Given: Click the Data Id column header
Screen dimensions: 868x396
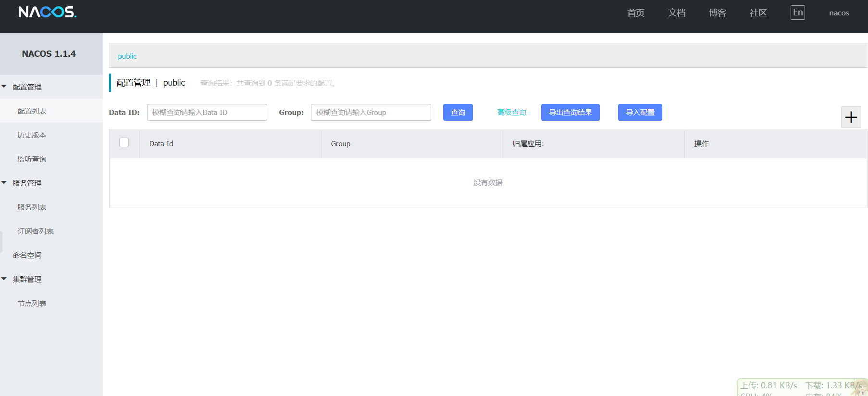Looking at the screenshot, I should click(230, 143).
